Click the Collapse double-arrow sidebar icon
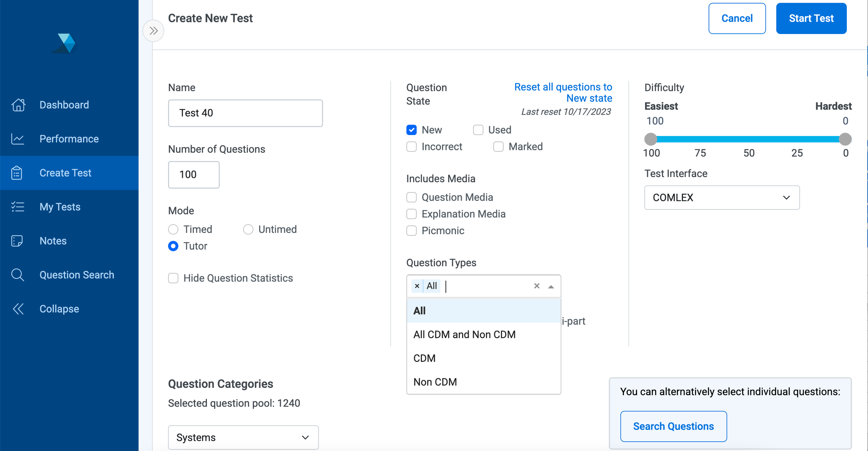Screen dimensions: 868x451 tap(18, 309)
